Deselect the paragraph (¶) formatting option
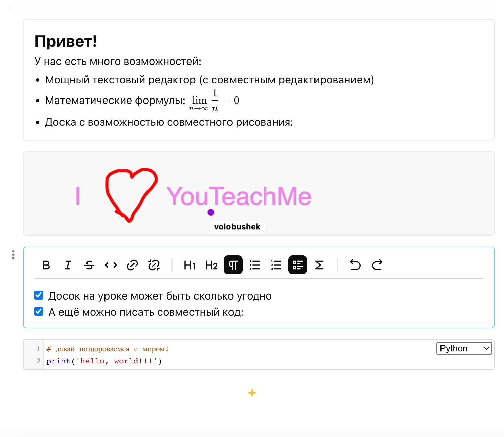Viewport: 504px width, 437px height. (x=233, y=265)
